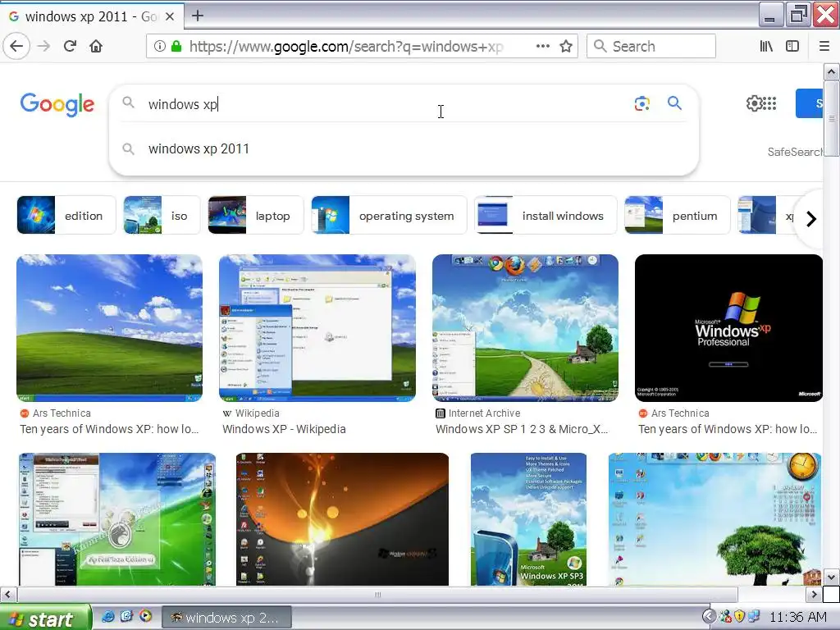The width and height of the screenshot is (840, 630).
Task: Open the Firefox hamburger menu
Action: 824,46
